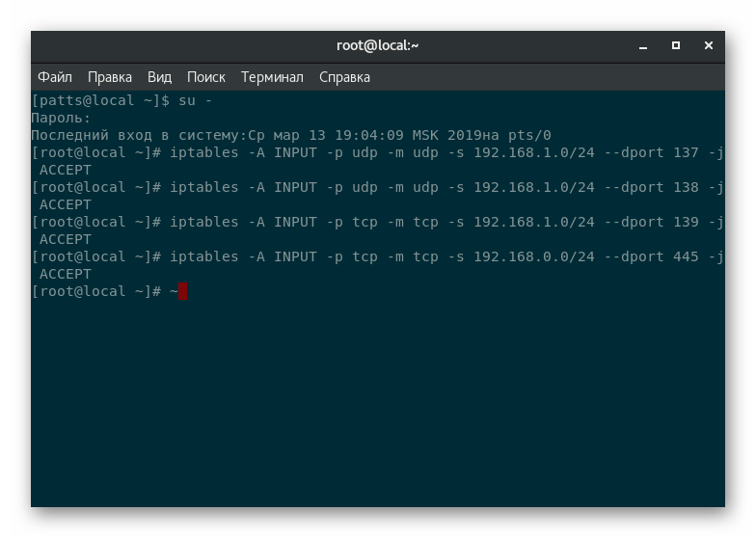Viewport: 756px width, 538px height.
Task: Click the iptables line with --dport 139
Action: (x=378, y=222)
